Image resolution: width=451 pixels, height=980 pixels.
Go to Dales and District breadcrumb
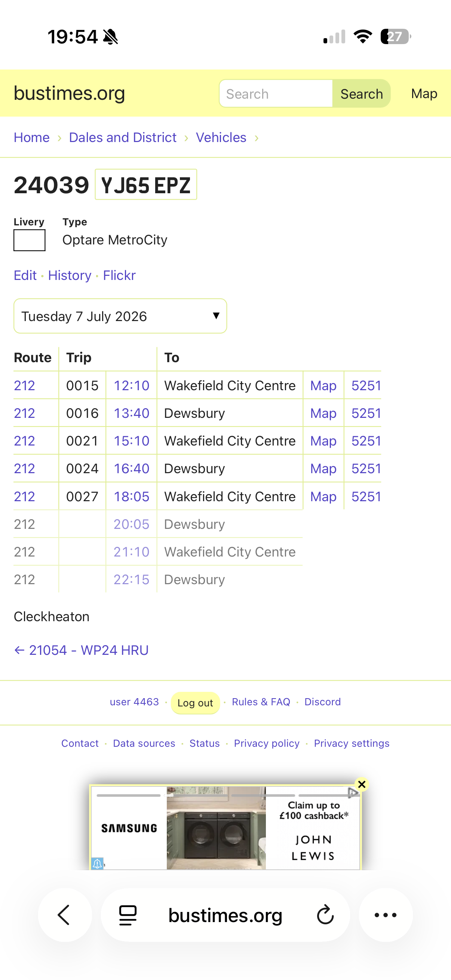point(123,137)
